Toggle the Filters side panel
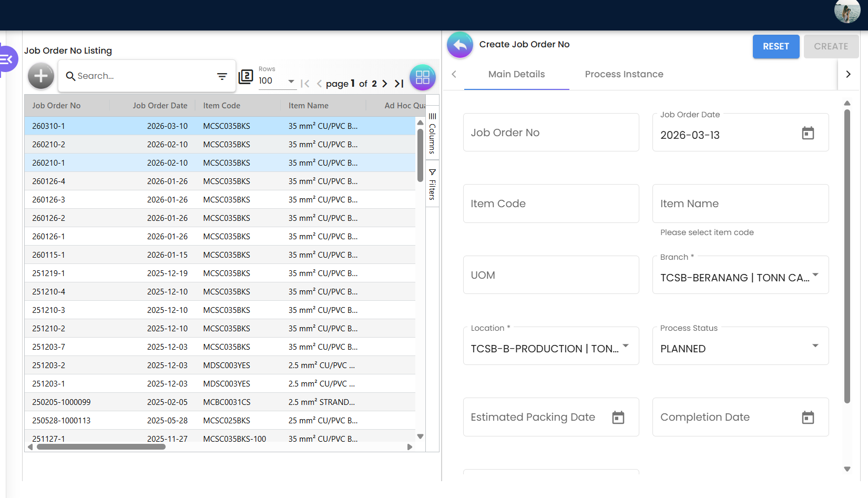868x498 pixels. pyautogui.click(x=432, y=184)
